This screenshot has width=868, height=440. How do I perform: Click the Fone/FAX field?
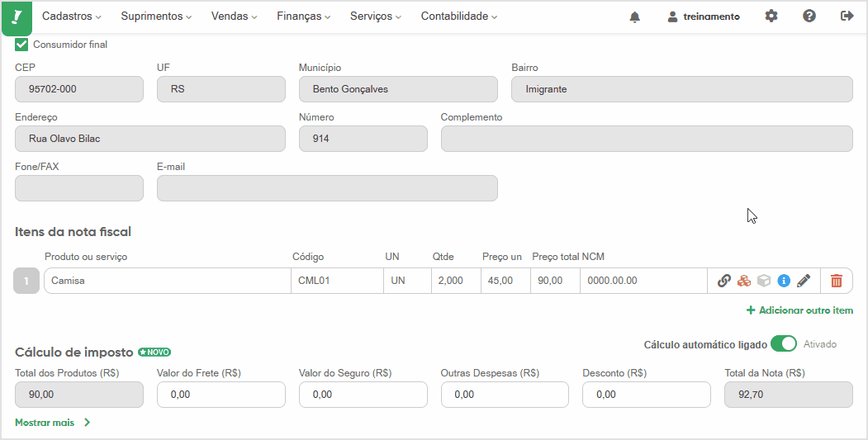pos(79,188)
